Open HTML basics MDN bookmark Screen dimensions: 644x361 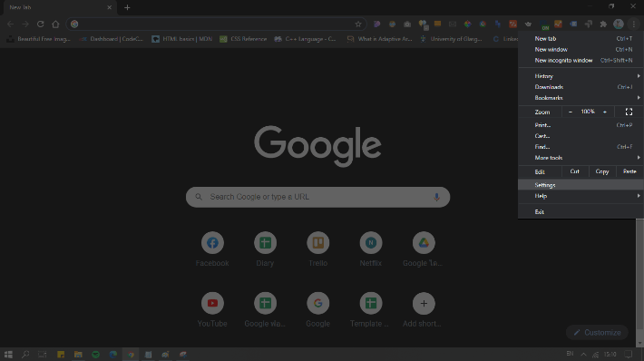click(182, 39)
